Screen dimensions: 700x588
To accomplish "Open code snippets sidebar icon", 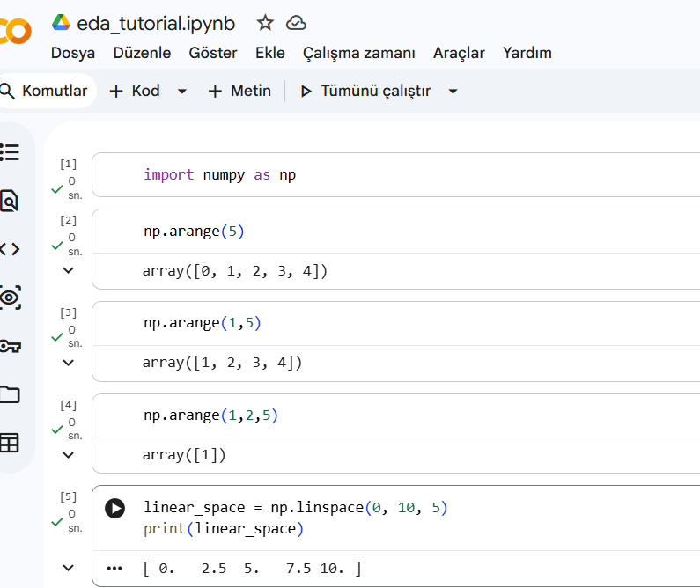I will (x=10, y=248).
